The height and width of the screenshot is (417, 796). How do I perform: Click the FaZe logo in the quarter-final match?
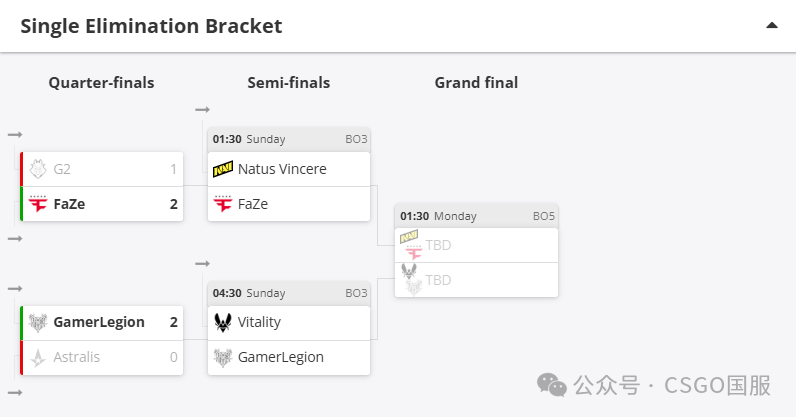(x=38, y=204)
